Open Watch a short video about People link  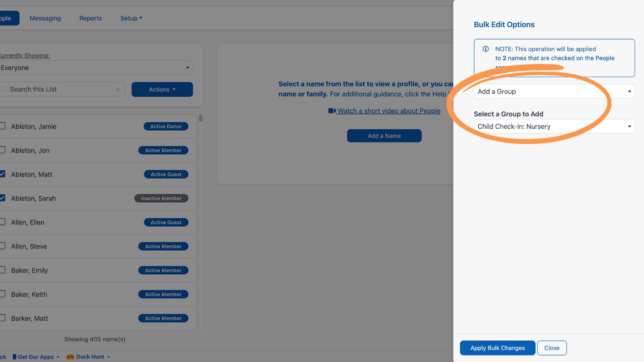click(x=389, y=111)
